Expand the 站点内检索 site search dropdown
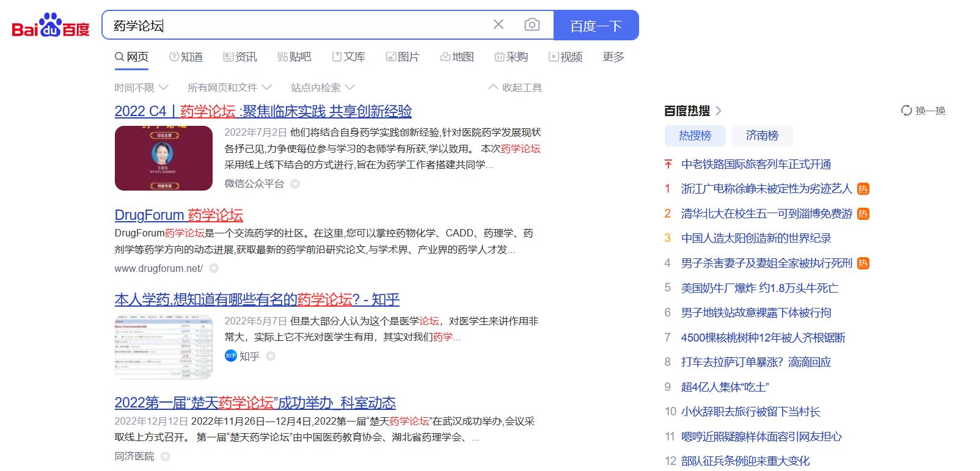This screenshot has height=471, width=980. 322,87
